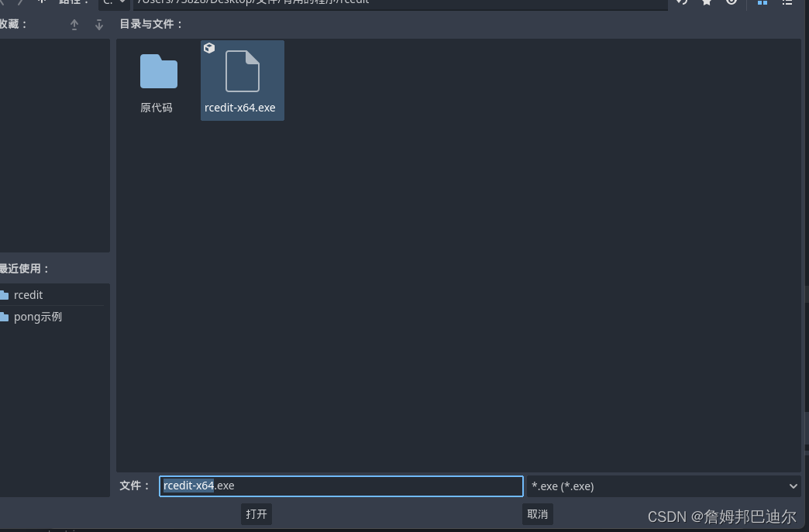Select the pong示例 recent folder
The width and height of the screenshot is (809, 532).
[x=38, y=316]
